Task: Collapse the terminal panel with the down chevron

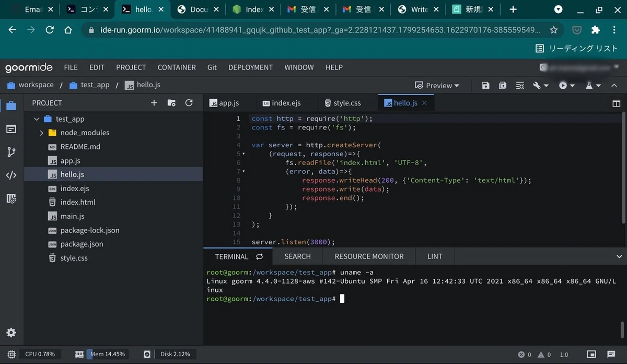Action: tap(620, 256)
